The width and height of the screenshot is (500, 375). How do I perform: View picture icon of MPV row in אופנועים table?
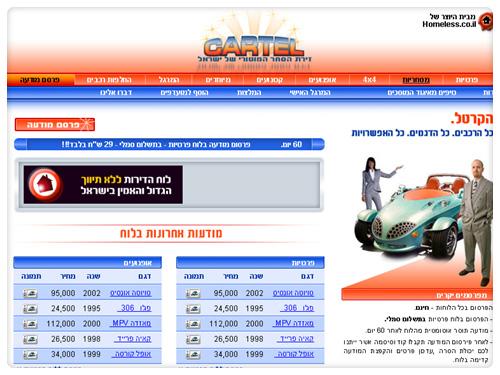click(30, 324)
